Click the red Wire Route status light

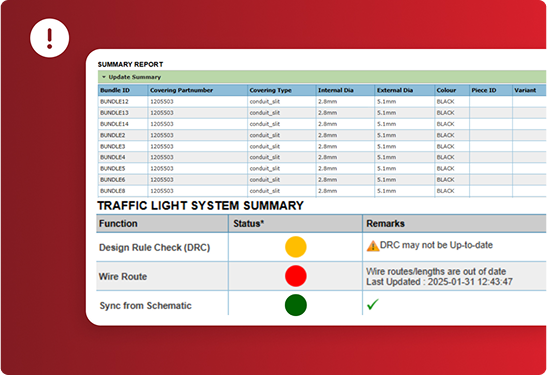295,276
